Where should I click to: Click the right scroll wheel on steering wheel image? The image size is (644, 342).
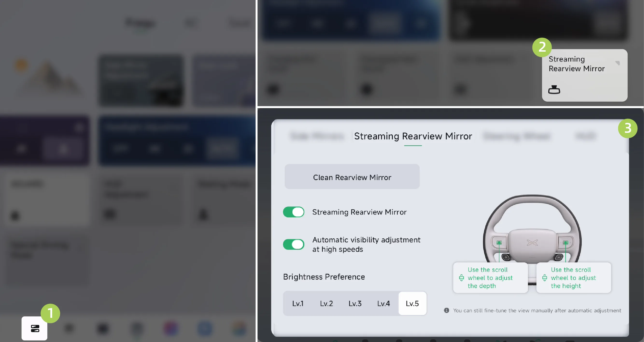[x=566, y=243]
